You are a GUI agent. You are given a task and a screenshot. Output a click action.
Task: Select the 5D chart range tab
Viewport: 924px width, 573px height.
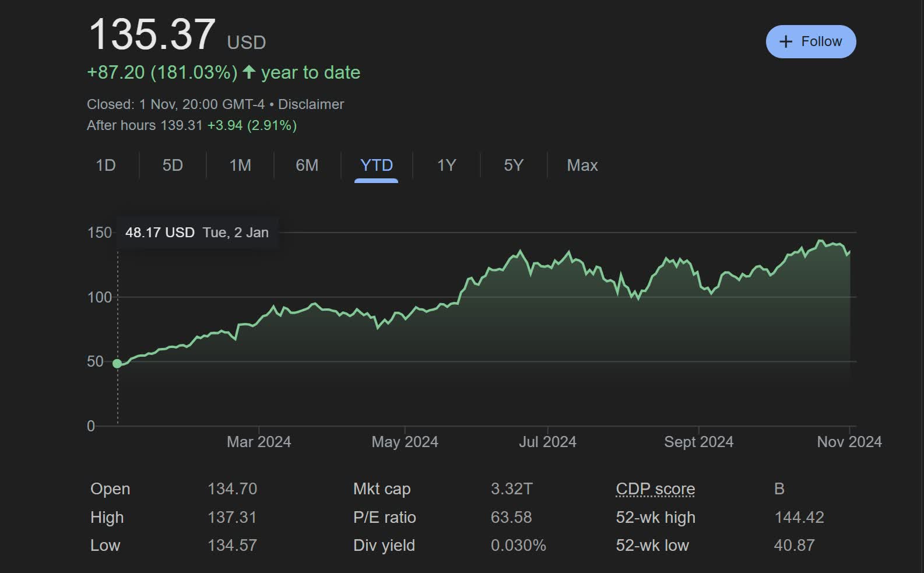(x=173, y=166)
